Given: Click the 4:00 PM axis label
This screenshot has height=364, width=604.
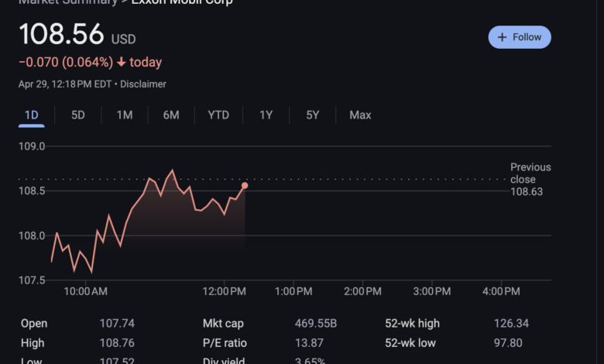Looking at the screenshot, I should (501, 291).
